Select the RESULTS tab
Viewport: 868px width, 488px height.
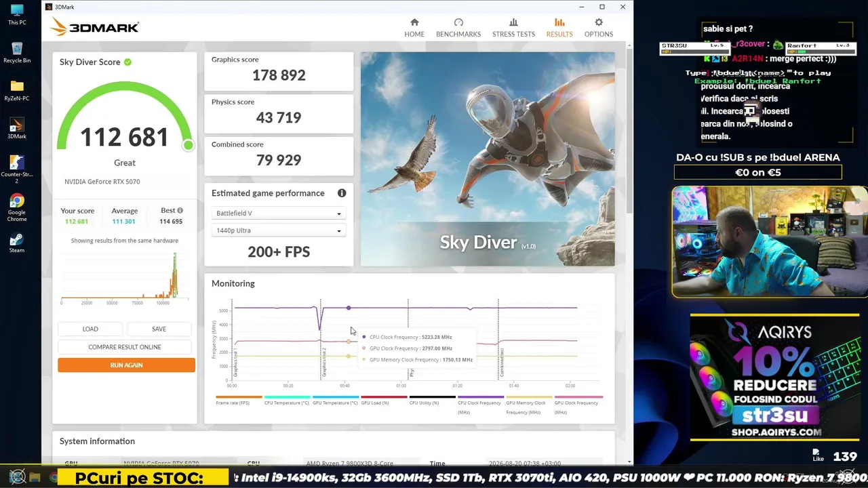click(x=559, y=28)
